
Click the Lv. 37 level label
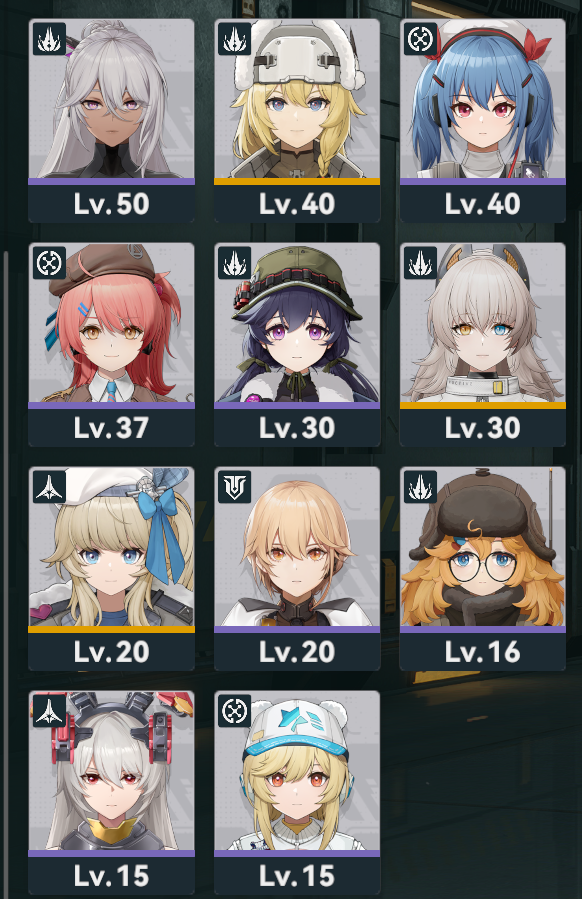pos(111,428)
